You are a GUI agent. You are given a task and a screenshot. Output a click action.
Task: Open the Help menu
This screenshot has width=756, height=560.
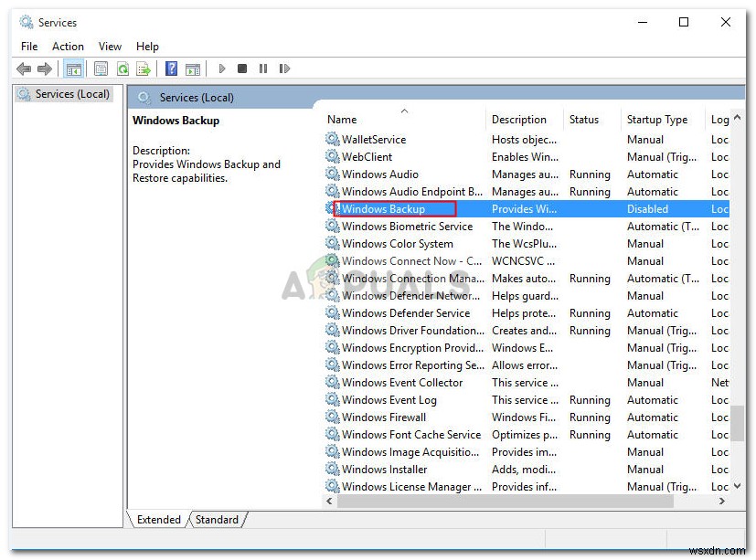click(x=147, y=47)
